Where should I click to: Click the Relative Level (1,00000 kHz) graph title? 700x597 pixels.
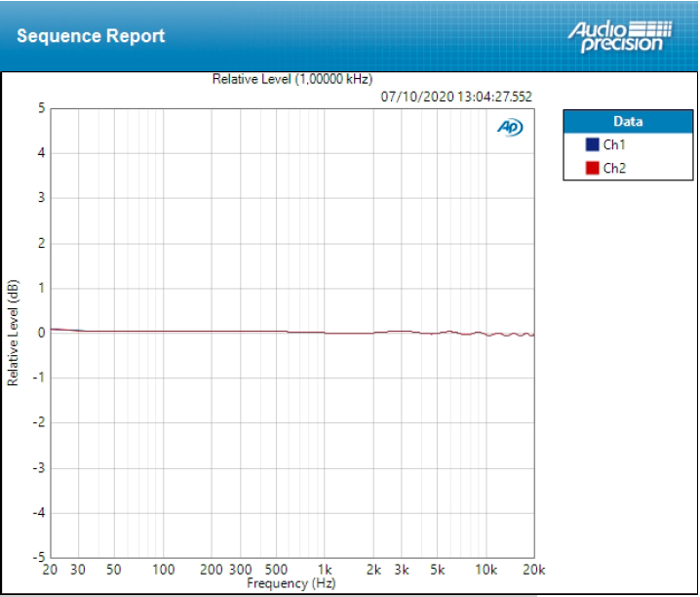tap(292, 79)
